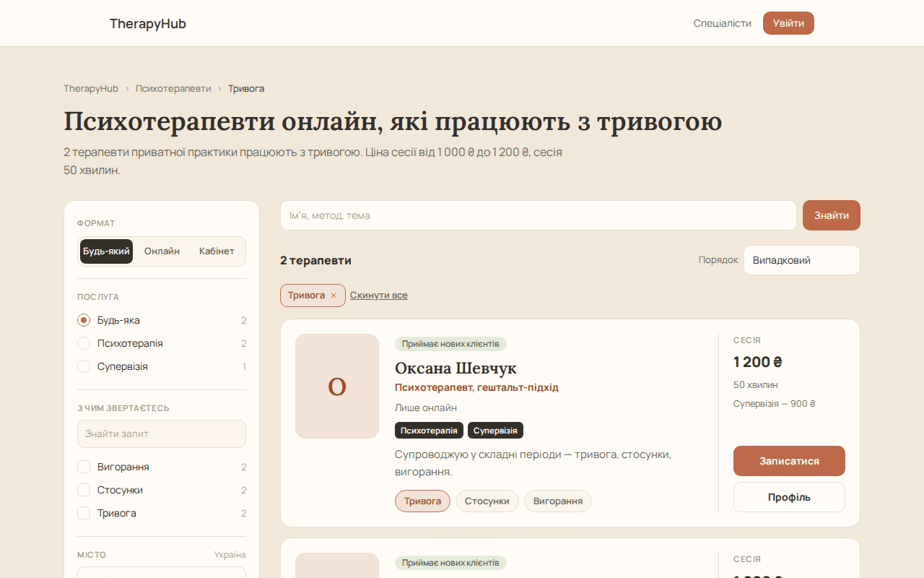The image size is (924, 578).
Task: Click the dark Психотерапія badge on card
Action: [429, 431]
